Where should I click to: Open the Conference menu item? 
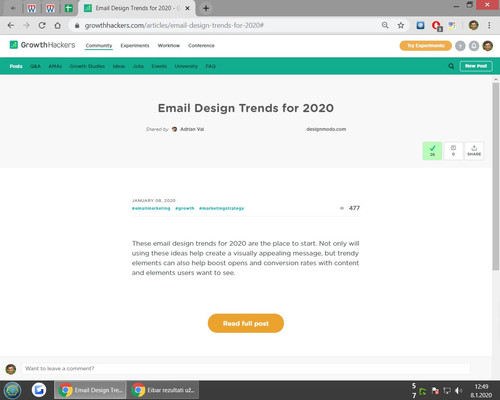click(201, 46)
